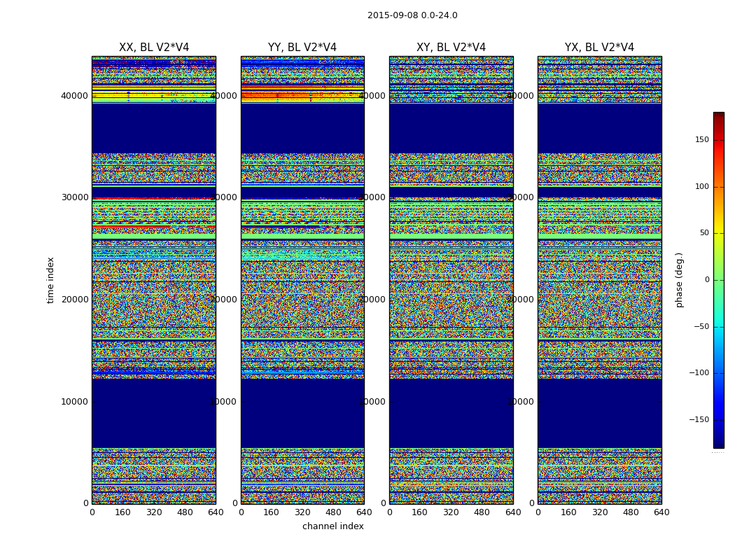Click the XX plot's '480' channel tick
The image size is (735, 560).
185,512
